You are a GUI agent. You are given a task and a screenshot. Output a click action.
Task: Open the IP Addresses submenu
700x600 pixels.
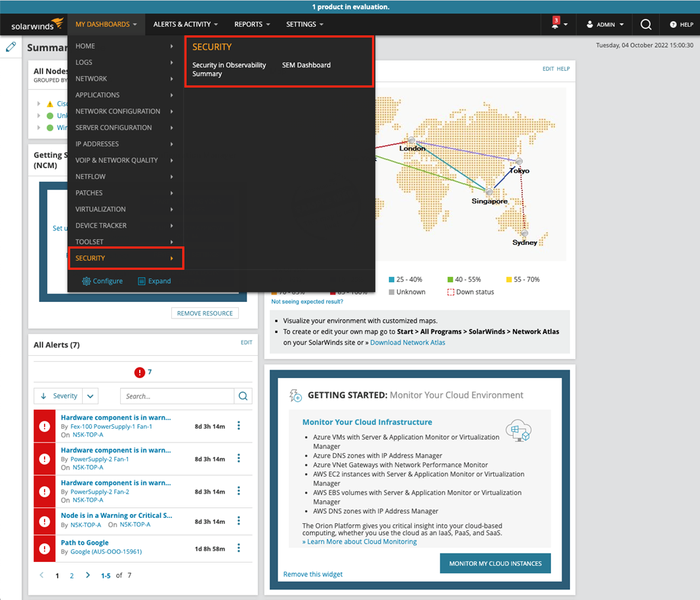[x=124, y=144]
